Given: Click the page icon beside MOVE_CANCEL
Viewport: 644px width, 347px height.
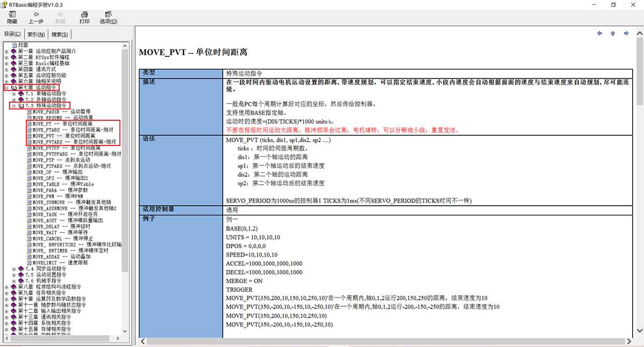Looking at the screenshot, I should point(29,238).
